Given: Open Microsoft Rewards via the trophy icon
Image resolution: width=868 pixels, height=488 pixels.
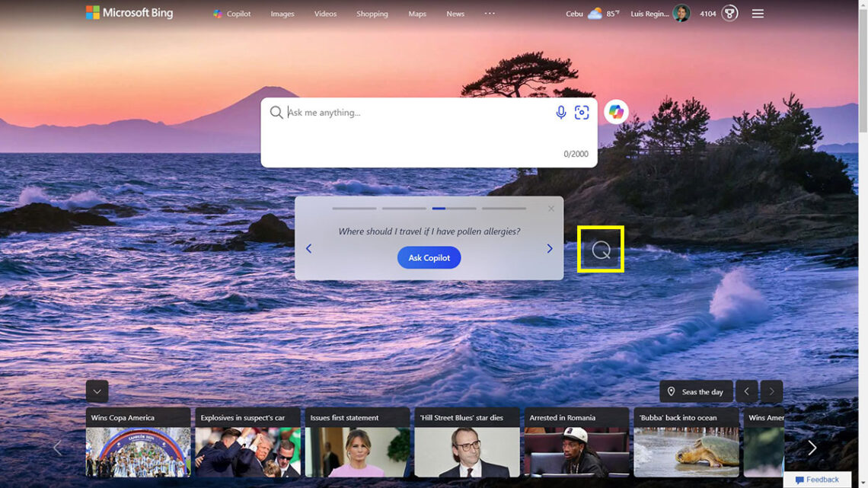Looking at the screenshot, I should pyautogui.click(x=729, y=13).
